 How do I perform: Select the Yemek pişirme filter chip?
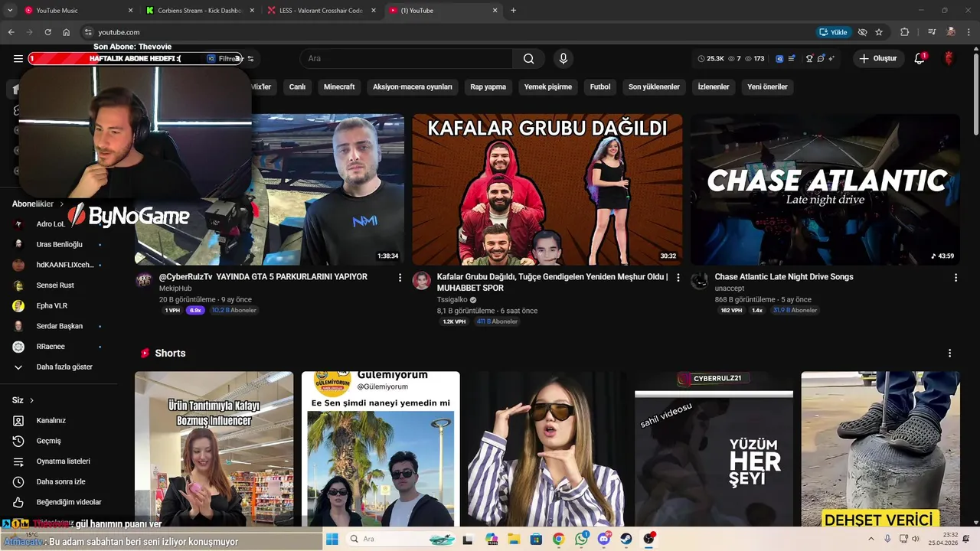pos(548,87)
